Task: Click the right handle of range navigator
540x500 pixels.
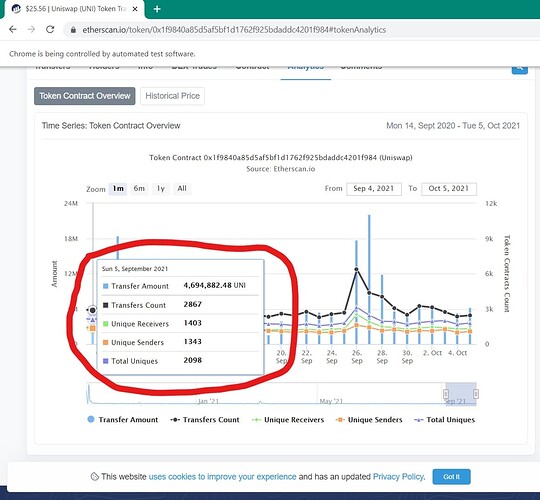Action: [476, 394]
